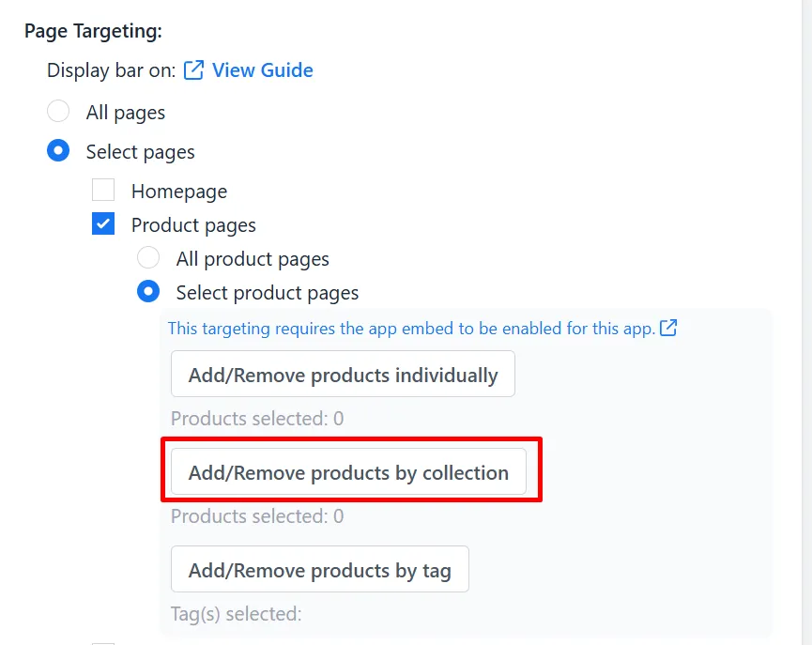Click the vertical scrollbar on the right edge
Viewport: 812px width, 645px height.
click(806, 322)
